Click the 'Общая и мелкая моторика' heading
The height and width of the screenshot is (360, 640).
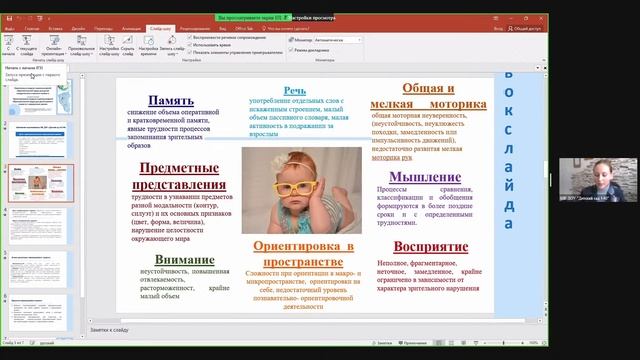[x=428, y=96]
